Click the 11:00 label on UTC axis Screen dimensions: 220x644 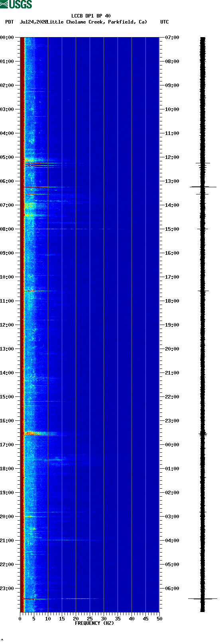coord(172,133)
